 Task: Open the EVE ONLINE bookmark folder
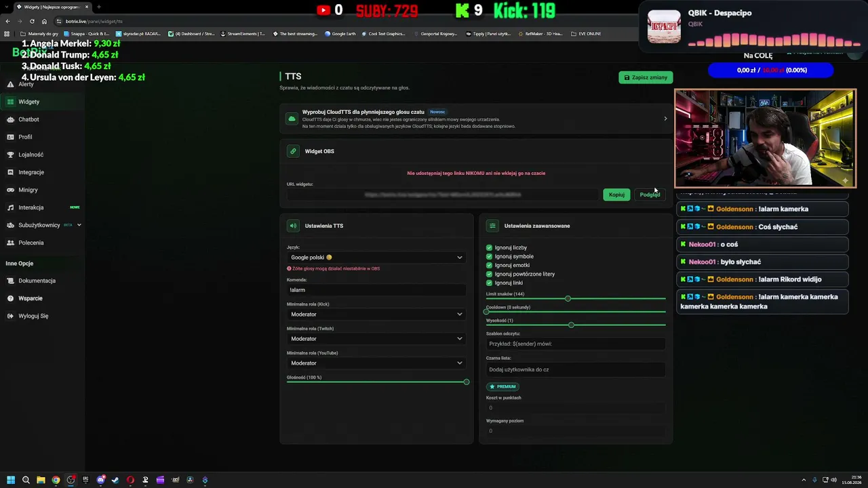[585, 34]
